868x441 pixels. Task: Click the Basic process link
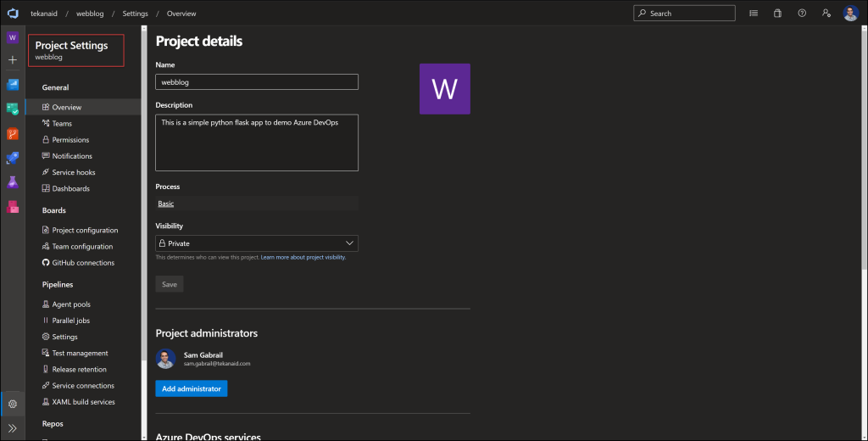[166, 204]
